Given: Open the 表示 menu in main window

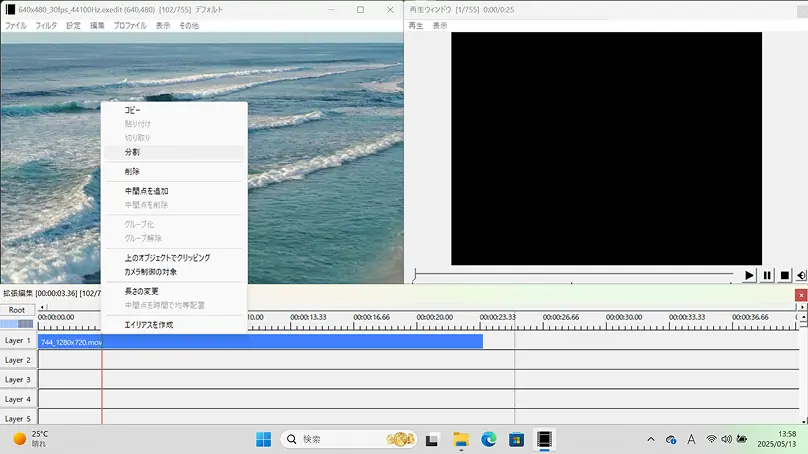Looking at the screenshot, I should [x=163, y=25].
